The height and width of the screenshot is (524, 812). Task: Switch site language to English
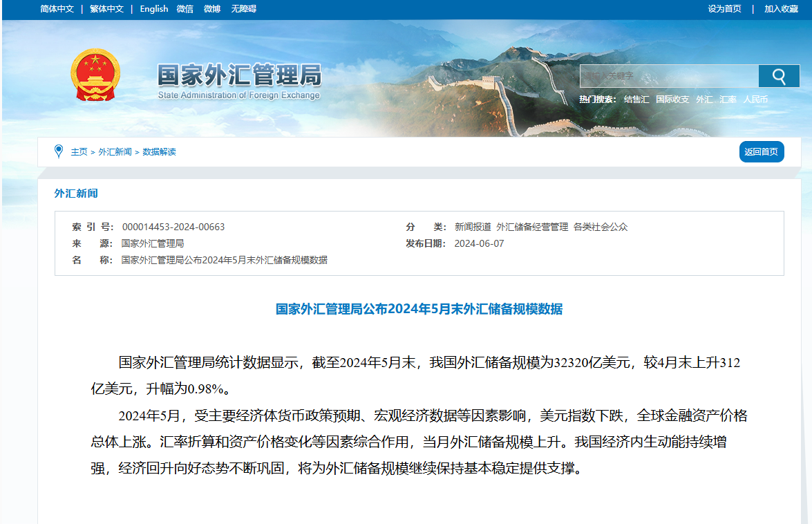[153, 9]
